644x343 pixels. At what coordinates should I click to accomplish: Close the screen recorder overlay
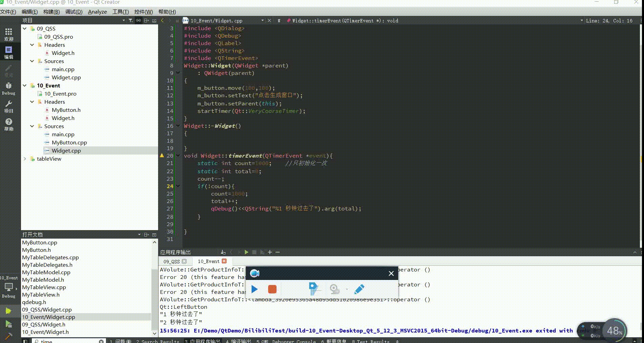(x=391, y=274)
